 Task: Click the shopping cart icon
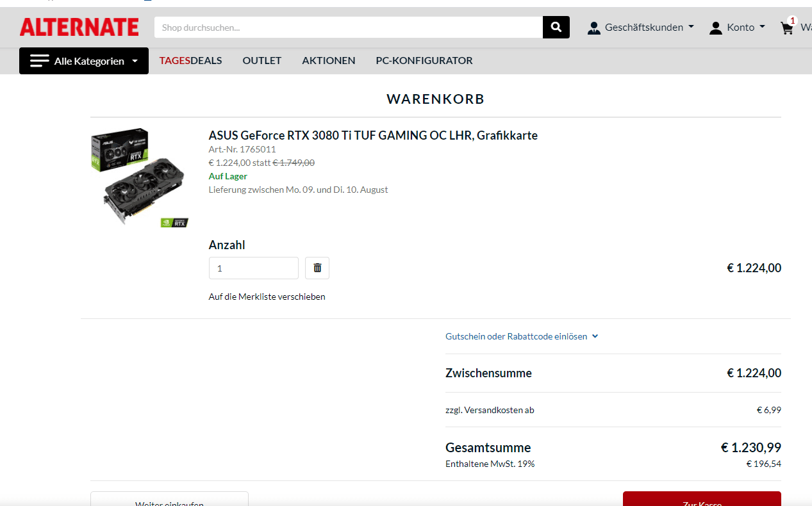coord(787,28)
